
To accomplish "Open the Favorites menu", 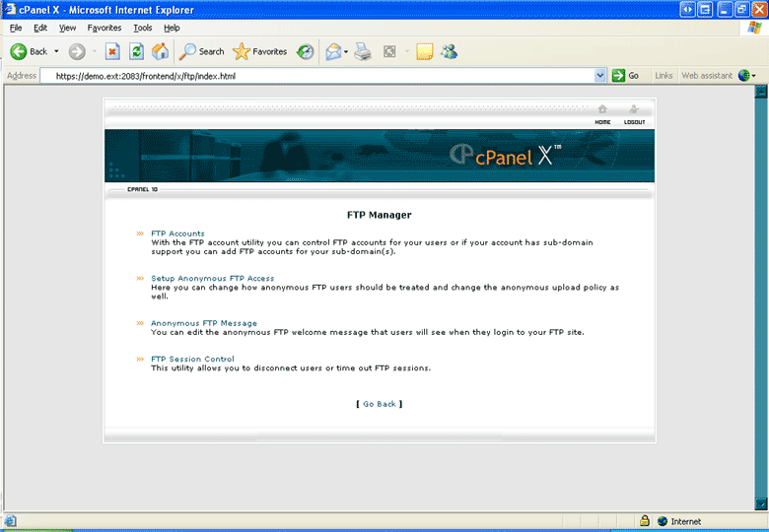I will coord(104,28).
